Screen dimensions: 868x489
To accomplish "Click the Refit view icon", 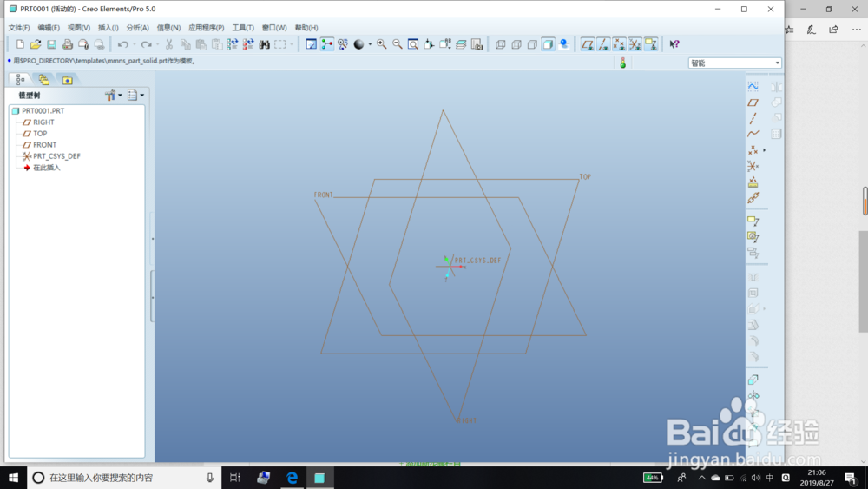I will click(413, 44).
